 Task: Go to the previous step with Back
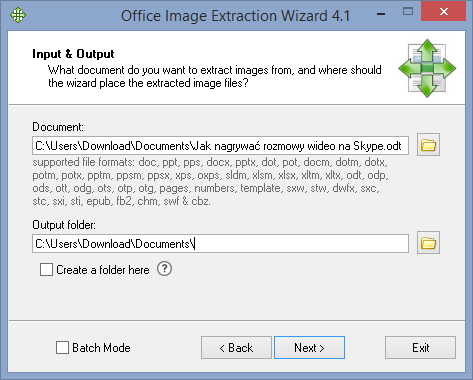[236, 348]
